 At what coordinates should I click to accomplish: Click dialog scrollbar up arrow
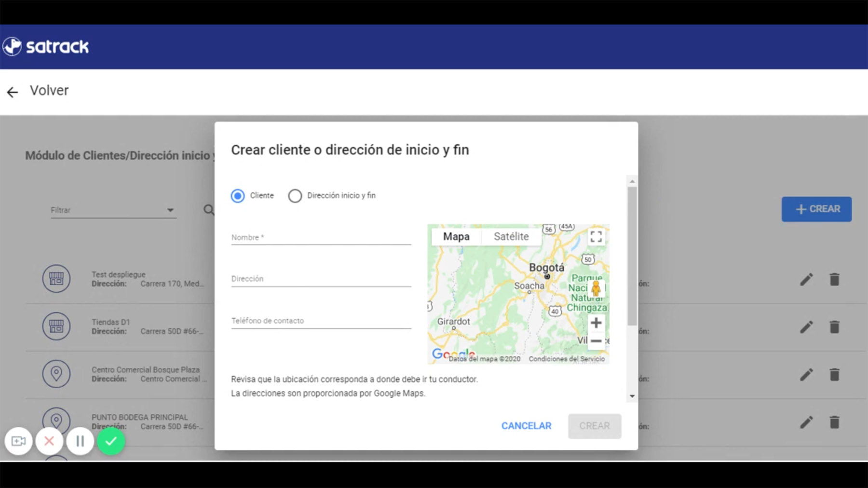[x=632, y=181]
